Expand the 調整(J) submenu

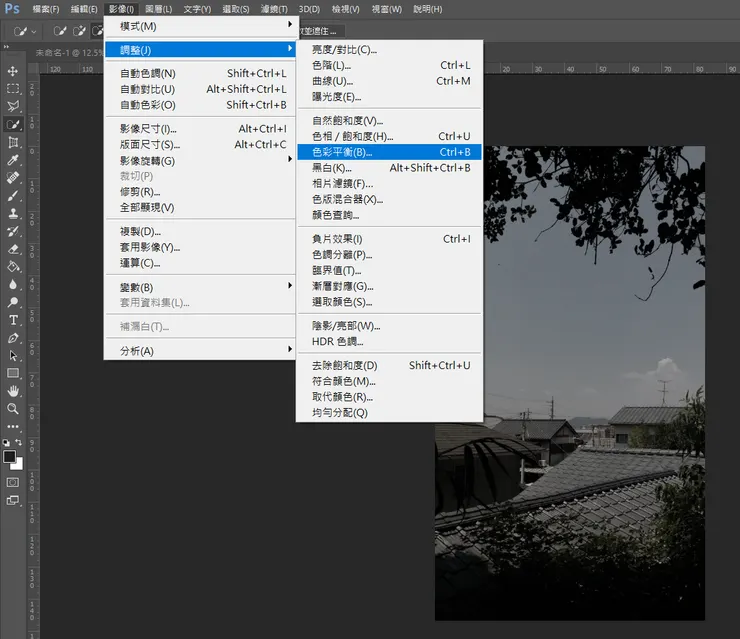pos(202,50)
